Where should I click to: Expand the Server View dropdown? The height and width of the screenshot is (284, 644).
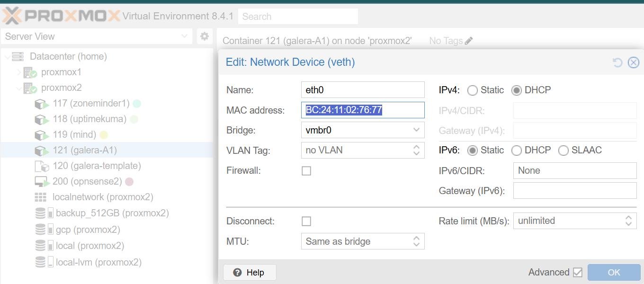pos(185,36)
